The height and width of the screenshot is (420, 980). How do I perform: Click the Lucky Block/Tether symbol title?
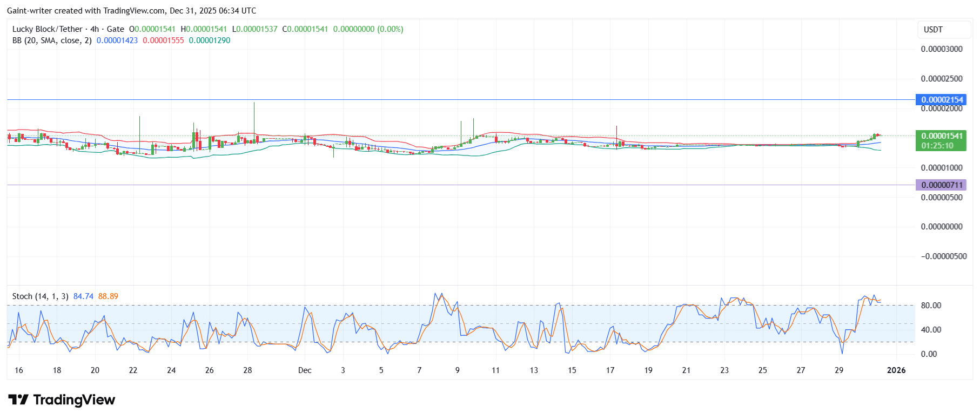pyautogui.click(x=48, y=29)
